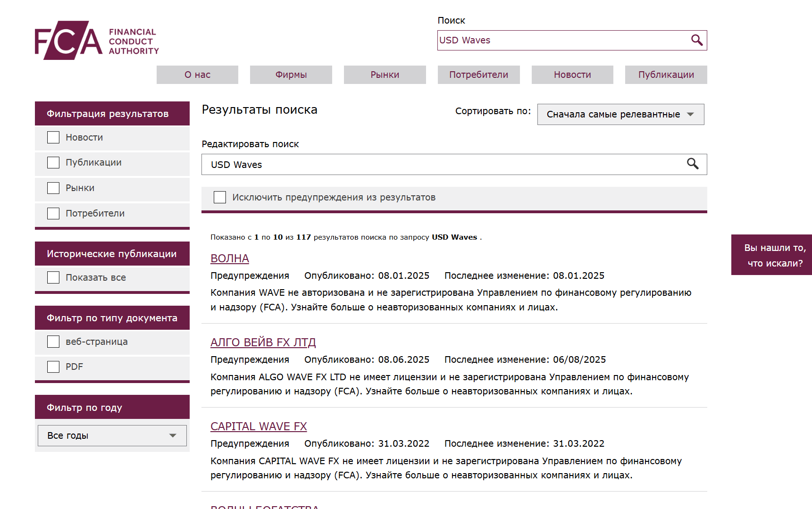The image size is (812, 509).
Task: Open the АЛГО ВЕЙВ FX ЛТД result
Action: [x=263, y=342]
